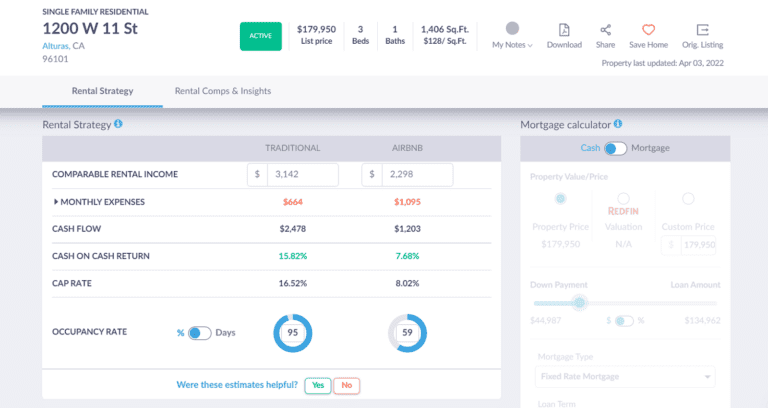Screen dimensions: 768x408
Task: Open the Mortgage Type dropdown
Action: coord(625,377)
